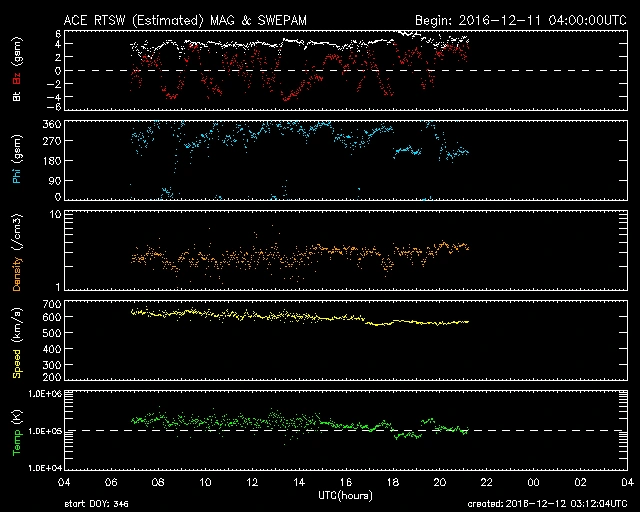640x512 pixels.
Task: Click the '270' tick on the Phi axis
Action: [52, 141]
